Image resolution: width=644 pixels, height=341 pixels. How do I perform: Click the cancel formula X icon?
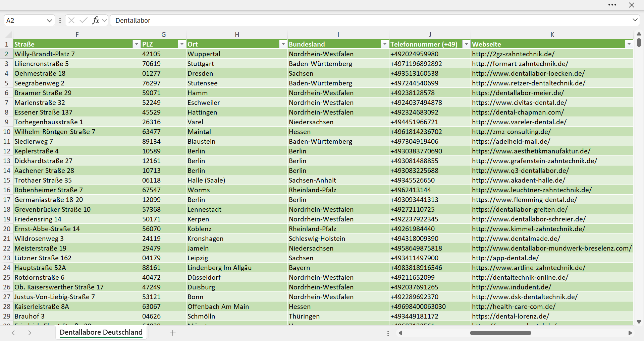click(71, 20)
